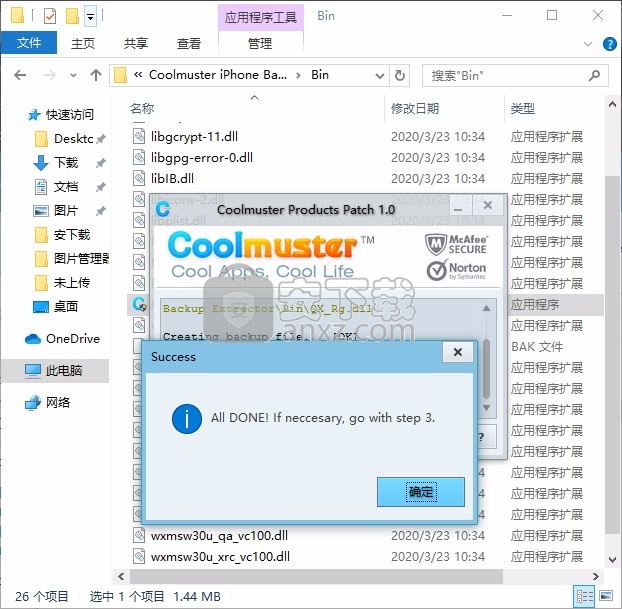Click the search magnifier icon
The width and height of the screenshot is (622, 609).
coord(594,75)
